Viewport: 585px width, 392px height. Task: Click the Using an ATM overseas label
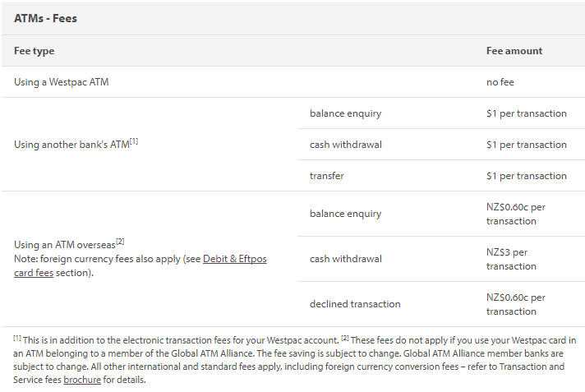pos(64,245)
